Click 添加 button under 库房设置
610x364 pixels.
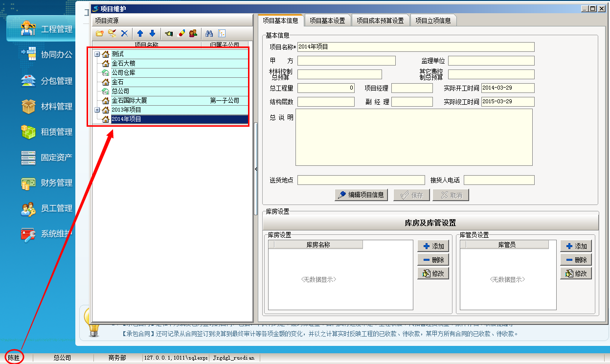click(433, 246)
